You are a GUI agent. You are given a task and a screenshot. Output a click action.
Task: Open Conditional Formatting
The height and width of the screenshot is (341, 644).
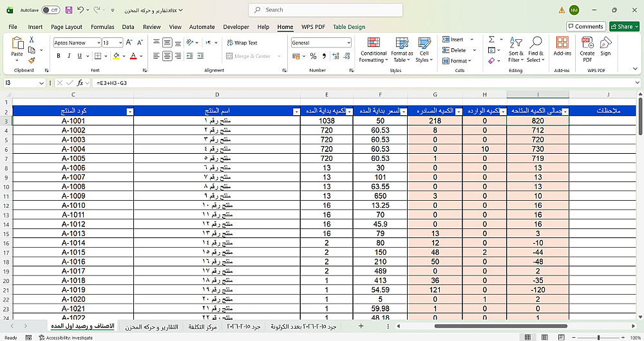pyautogui.click(x=374, y=50)
